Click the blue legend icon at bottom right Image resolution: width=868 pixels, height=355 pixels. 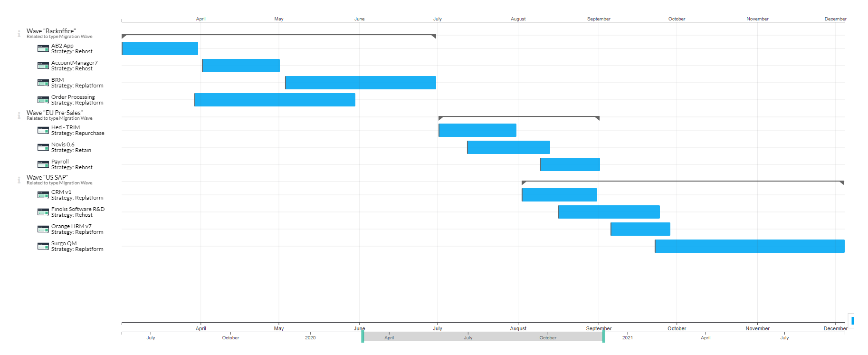coord(853,321)
